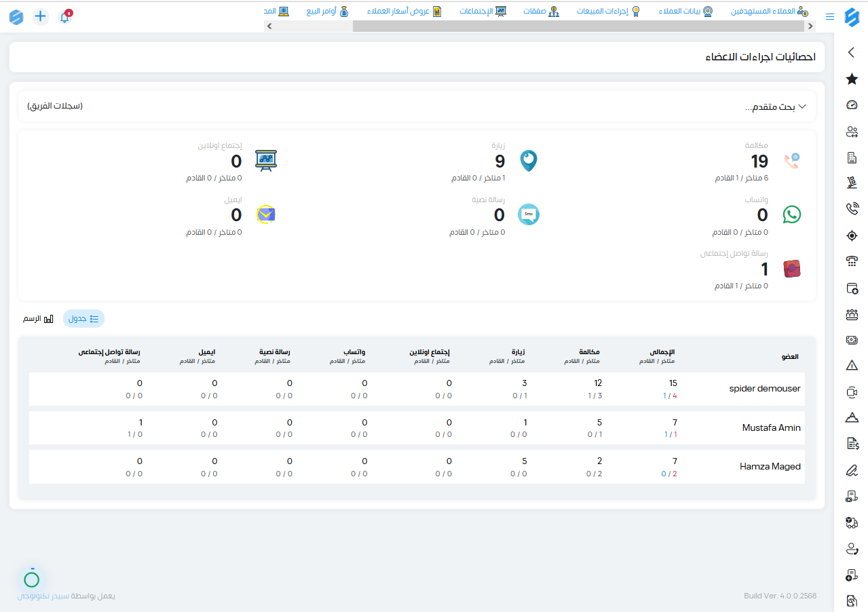868x612 pixels.
Task: Go to the الإجتماعات meetings tab
Action: point(483,12)
